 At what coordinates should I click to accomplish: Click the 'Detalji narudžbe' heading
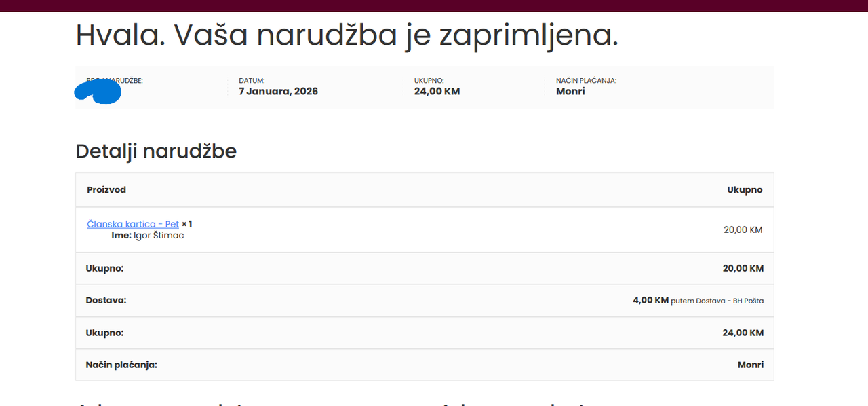156,151
